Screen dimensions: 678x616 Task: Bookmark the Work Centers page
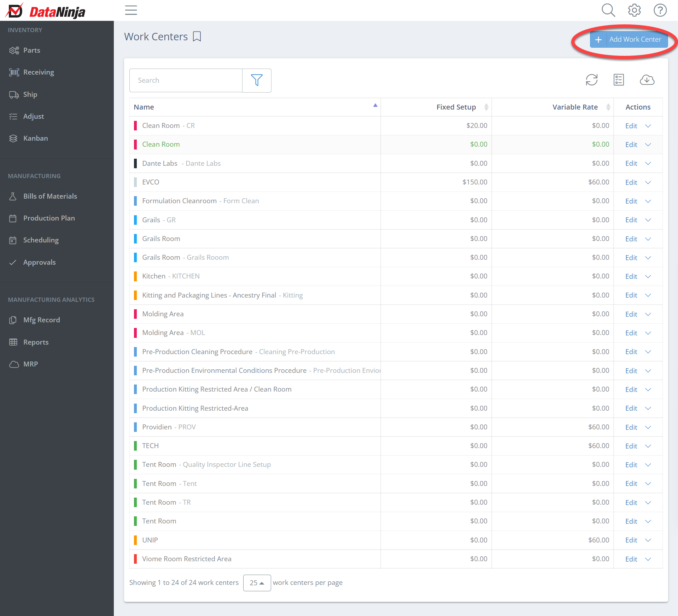point(197,36)
